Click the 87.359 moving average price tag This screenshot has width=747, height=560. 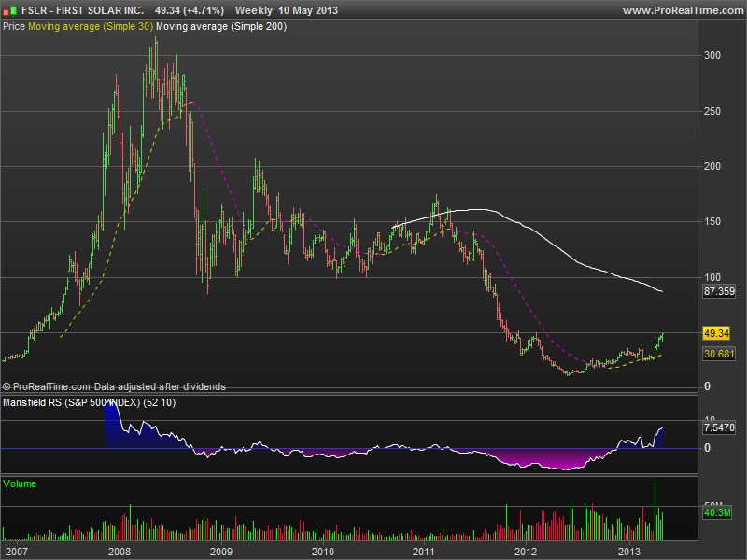(719, 291)
